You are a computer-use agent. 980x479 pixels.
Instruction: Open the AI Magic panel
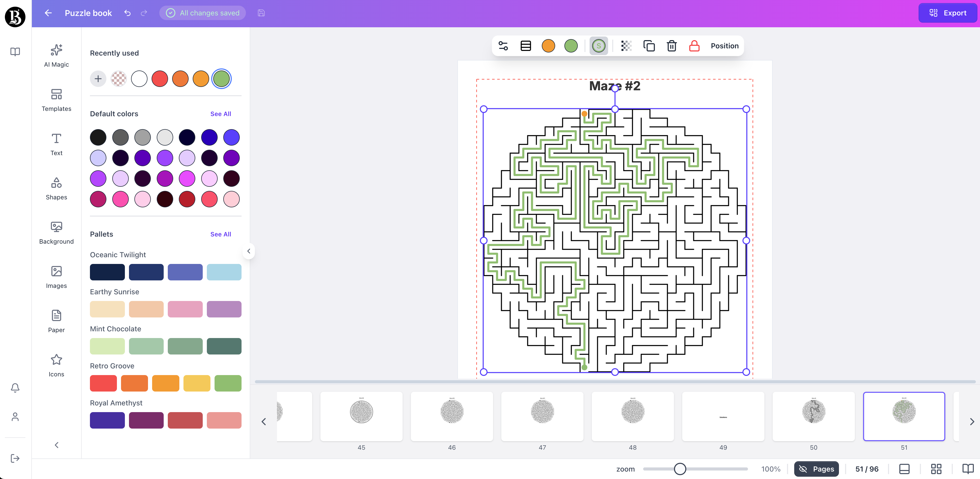pos(56,55)
